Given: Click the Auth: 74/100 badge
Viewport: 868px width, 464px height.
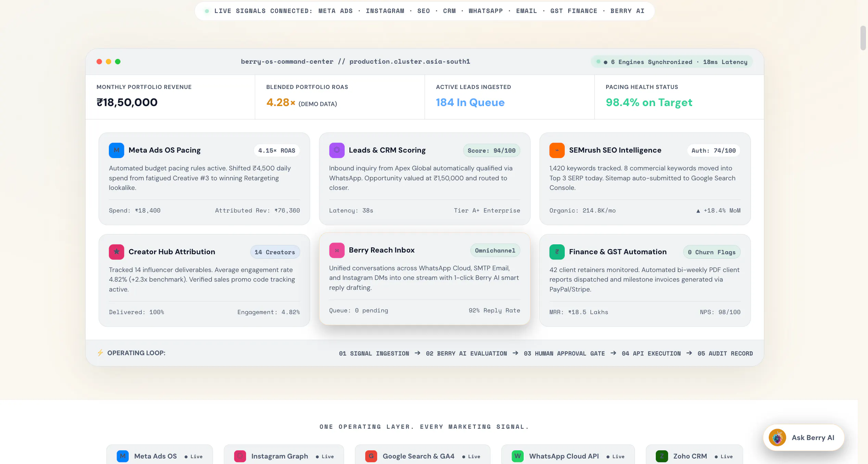Looking at the screenshot, I should pyautogui.click(x=714, y=151).
